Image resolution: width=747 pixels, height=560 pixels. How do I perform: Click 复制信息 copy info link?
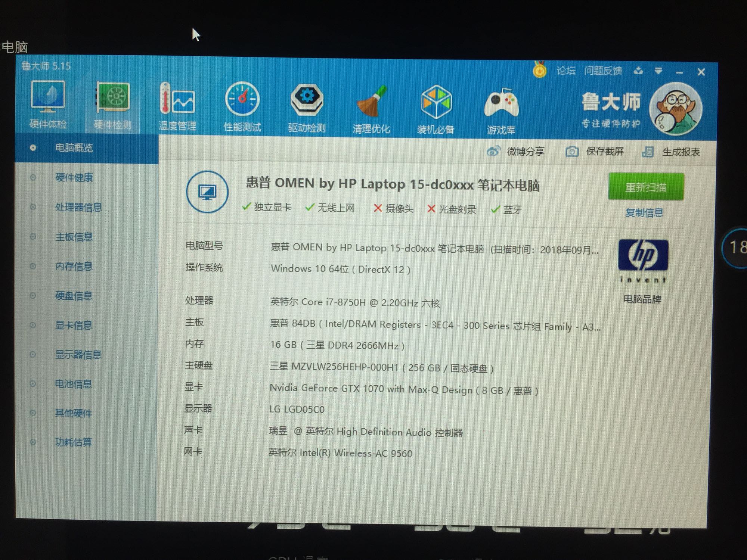pos(644,213)
